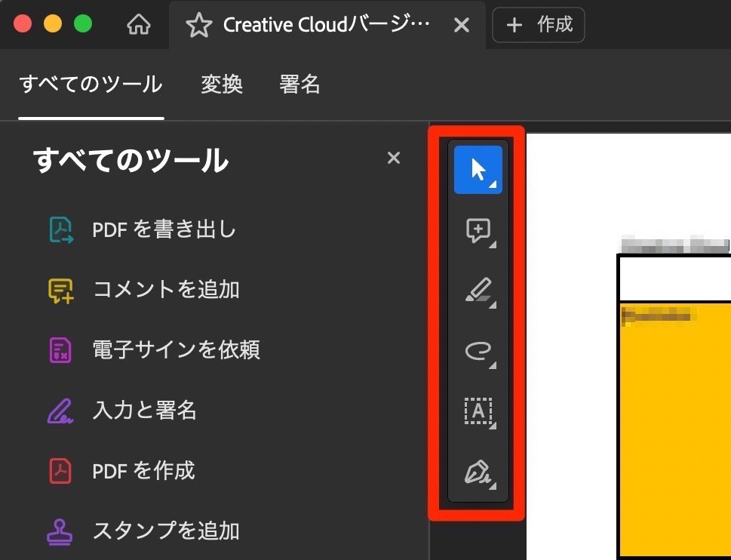Click the コメントを追加 comment icon

pyautogui.click(x=60, y=289)
